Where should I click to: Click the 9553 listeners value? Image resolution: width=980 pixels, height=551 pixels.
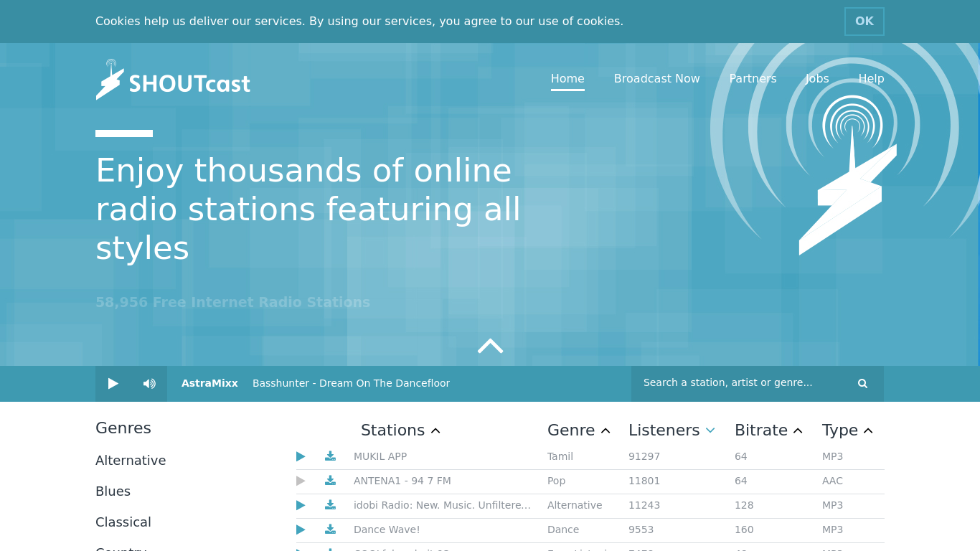click(x=641, y=529)
